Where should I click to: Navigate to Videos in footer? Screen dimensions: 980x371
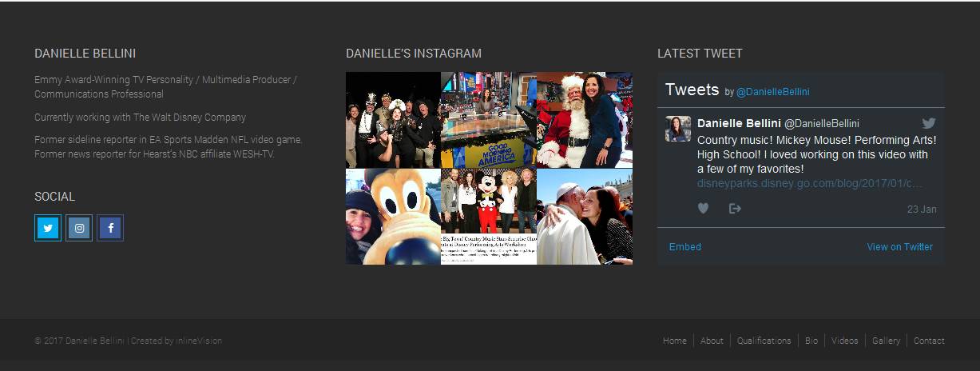[x=845, y=341]
